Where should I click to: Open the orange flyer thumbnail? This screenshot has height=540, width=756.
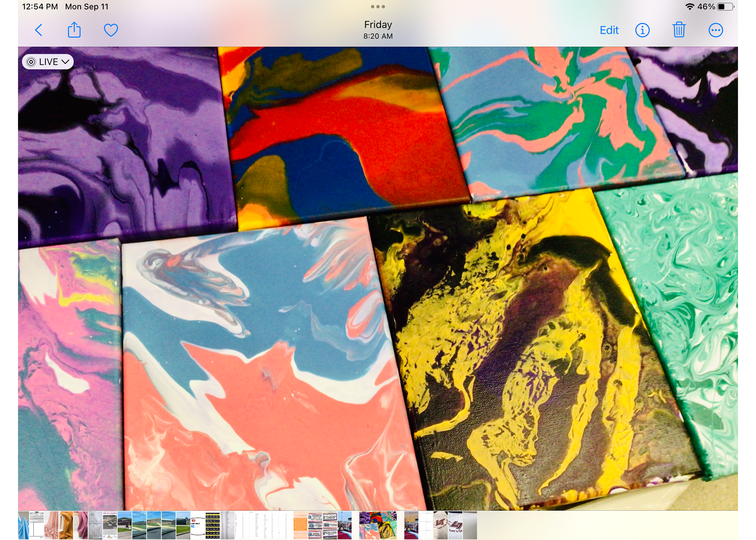coord(300,525)
